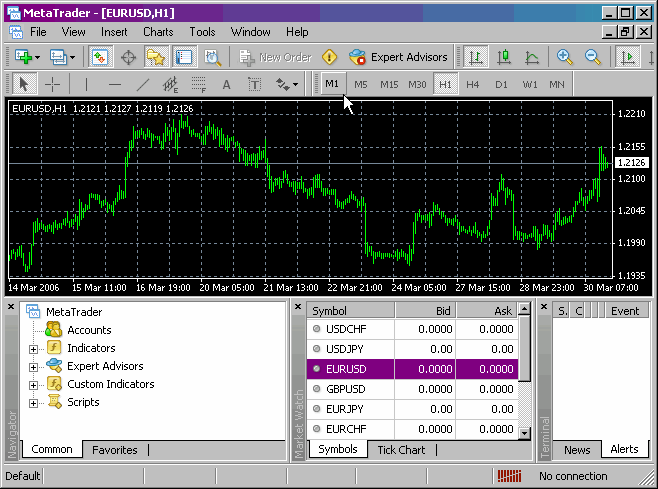Click the New Chart toolbar icon
The height and width of the screenshot is (489, 658).
point(23,57)
